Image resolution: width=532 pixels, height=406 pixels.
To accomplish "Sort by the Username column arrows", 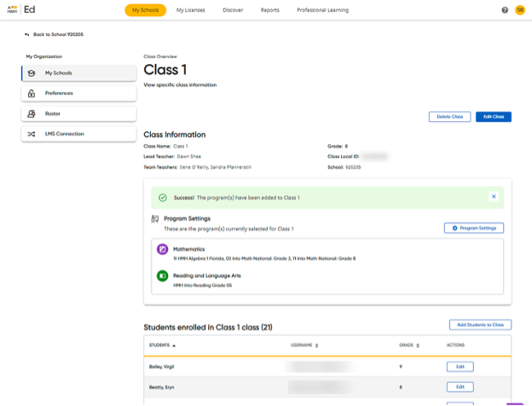I will coord(316,345).
